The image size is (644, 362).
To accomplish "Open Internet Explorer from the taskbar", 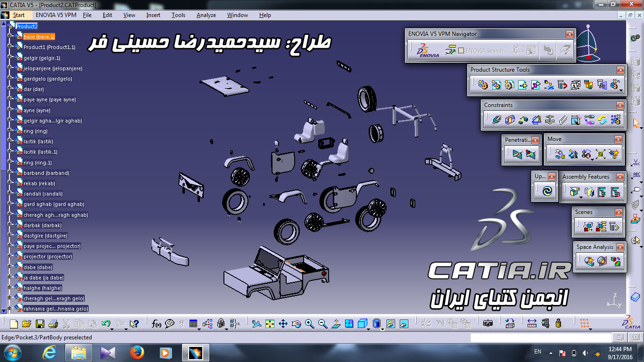I will coord(50,352).
